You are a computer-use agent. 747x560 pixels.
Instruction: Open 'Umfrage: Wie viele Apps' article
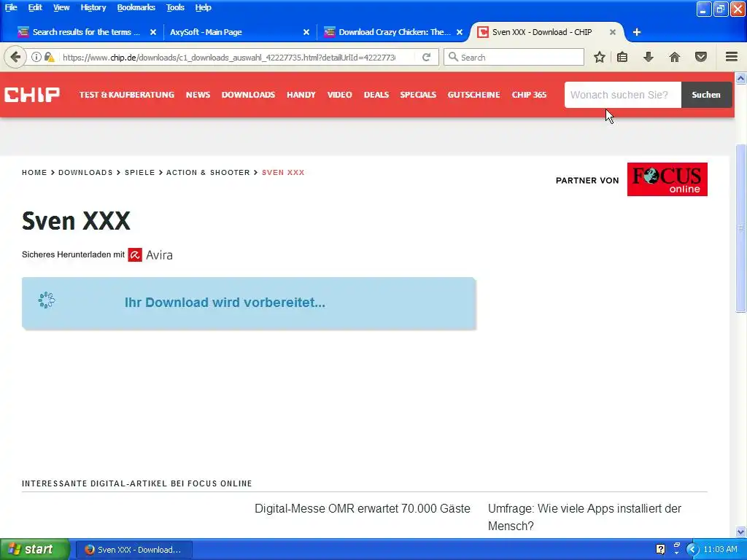click(x=584, y=517)
